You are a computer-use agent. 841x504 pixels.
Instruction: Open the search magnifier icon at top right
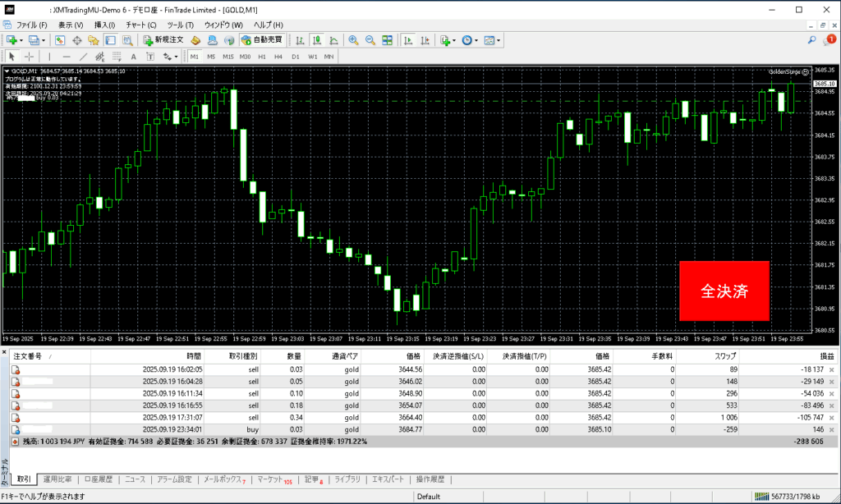pyautogui.click(x=812, y=39)
